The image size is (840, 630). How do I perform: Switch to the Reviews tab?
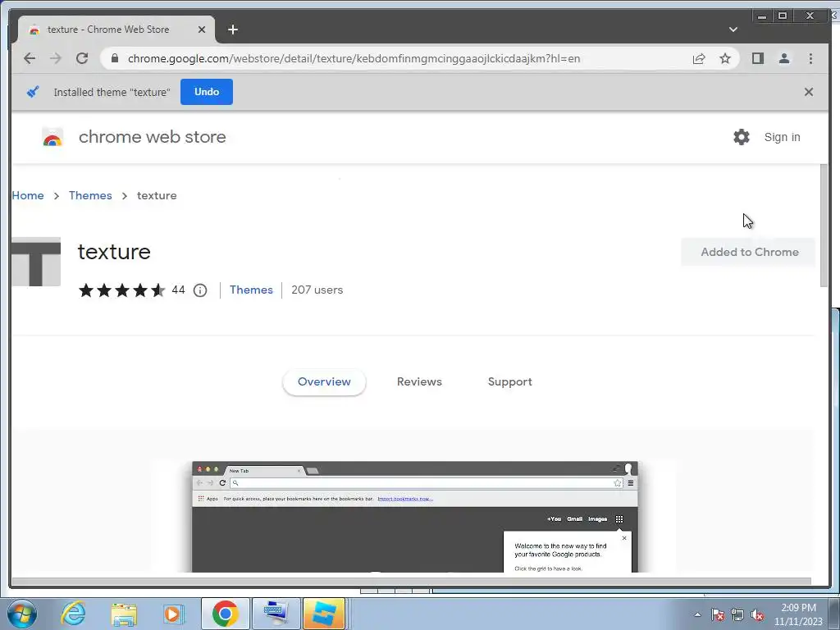[419, 382]
